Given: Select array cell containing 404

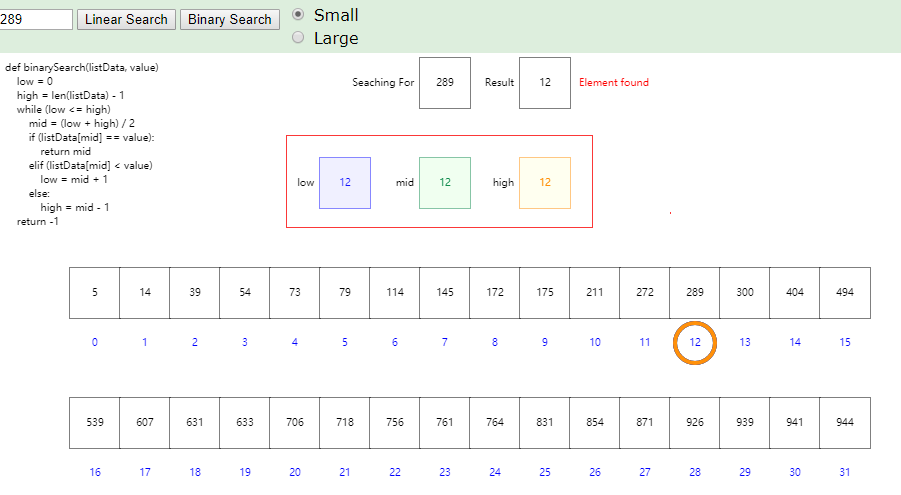Looking at the screenshot, I should coord(795,293).
